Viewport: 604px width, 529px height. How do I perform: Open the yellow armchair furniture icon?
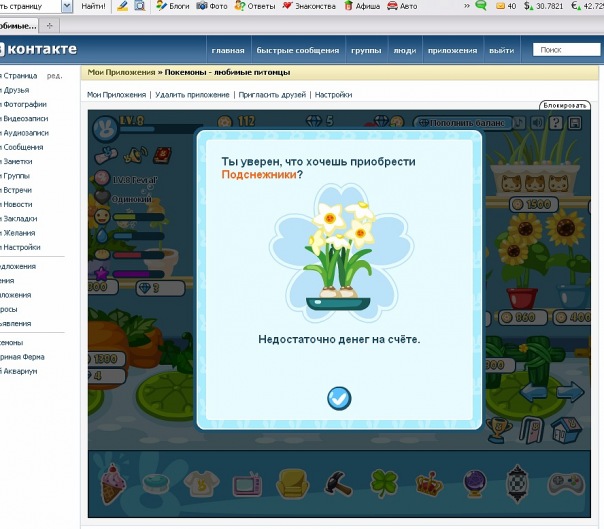tap(291, 485)
